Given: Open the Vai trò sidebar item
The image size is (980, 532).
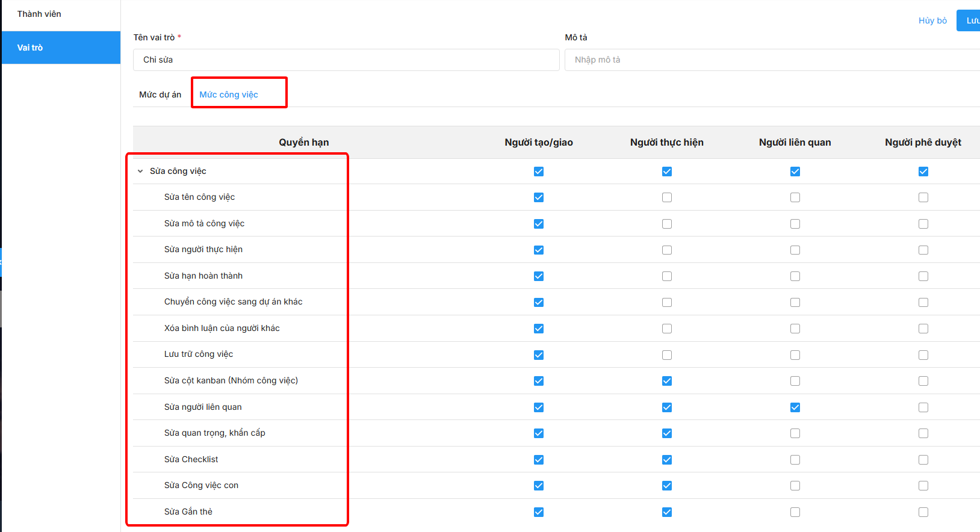Looking at the screenshot, I should tap(30, 48).
